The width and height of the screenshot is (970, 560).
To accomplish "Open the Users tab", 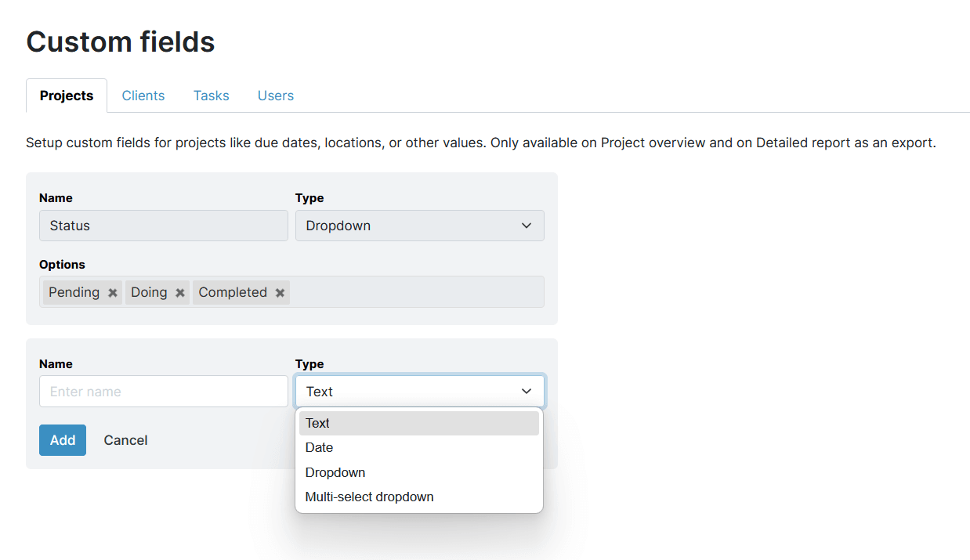I will coord(275,95).
